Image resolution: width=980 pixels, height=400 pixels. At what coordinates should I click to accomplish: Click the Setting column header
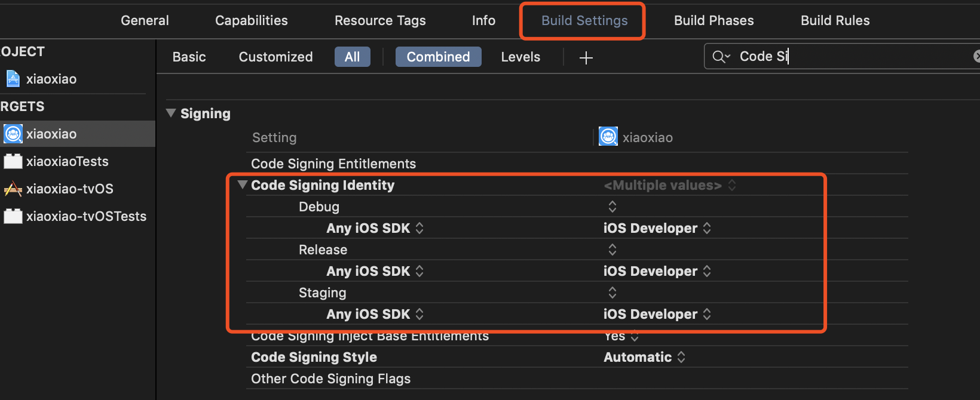click(274, 137)
